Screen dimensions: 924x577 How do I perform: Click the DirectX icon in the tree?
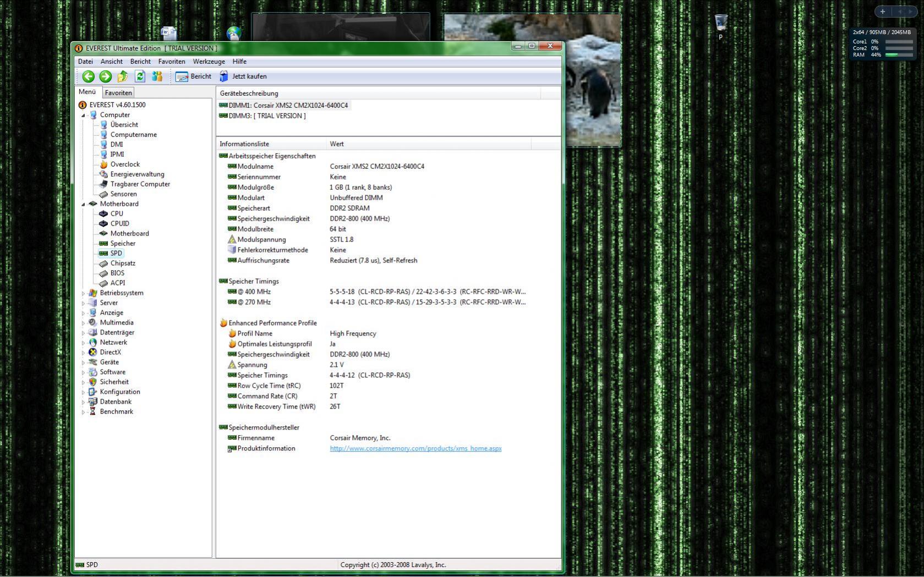click(93, 353)
